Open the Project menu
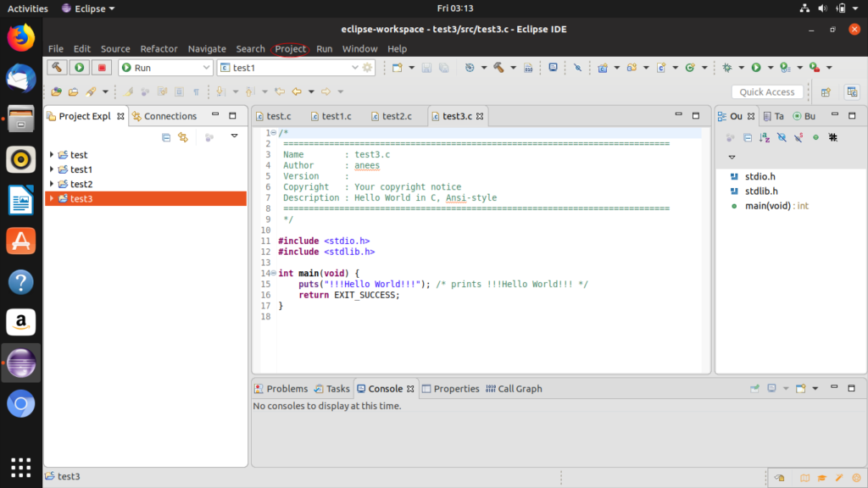This screenshot has height=488, width=868. tap(291, 48)
